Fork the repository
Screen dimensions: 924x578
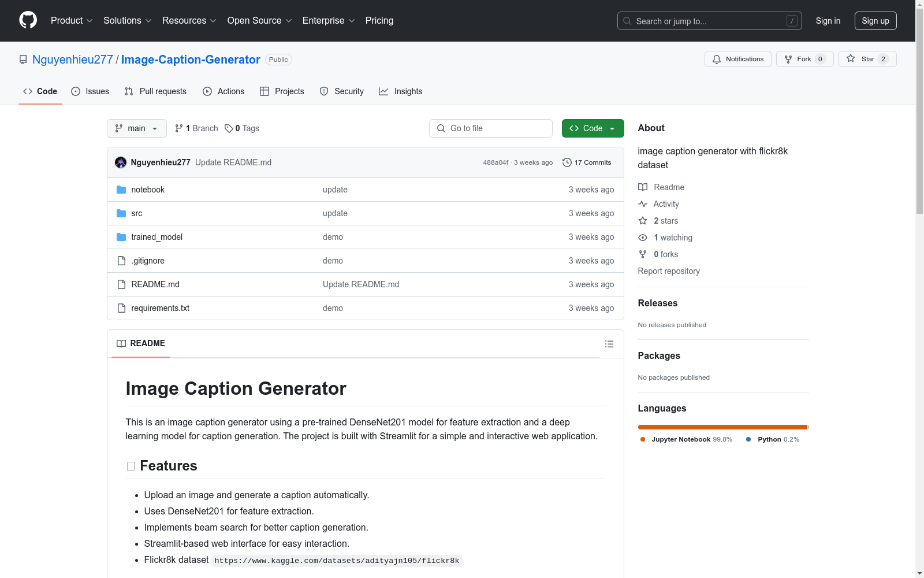click(804, 59)
